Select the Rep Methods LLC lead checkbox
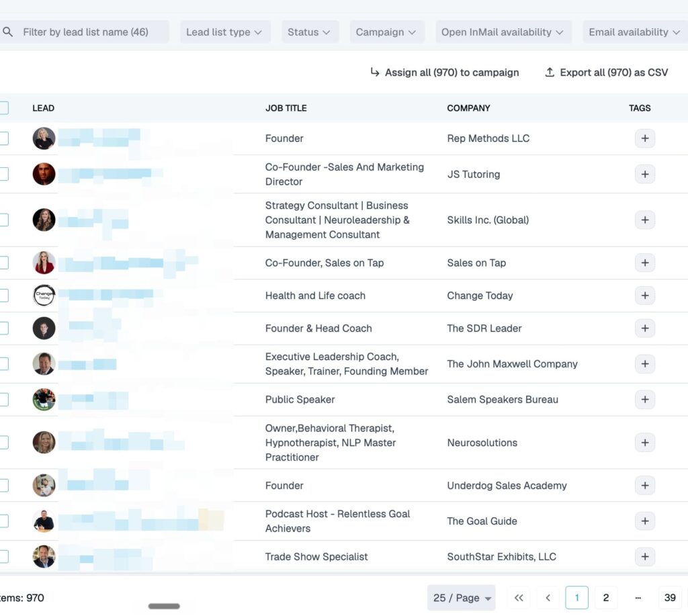This screenshot has width=688, height=616. coord(3,138)
